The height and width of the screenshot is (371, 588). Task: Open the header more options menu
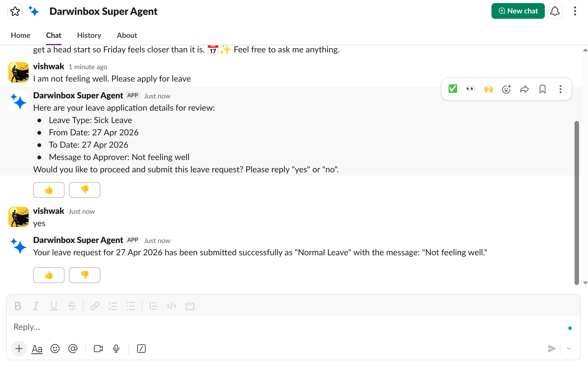click(575, 11)
